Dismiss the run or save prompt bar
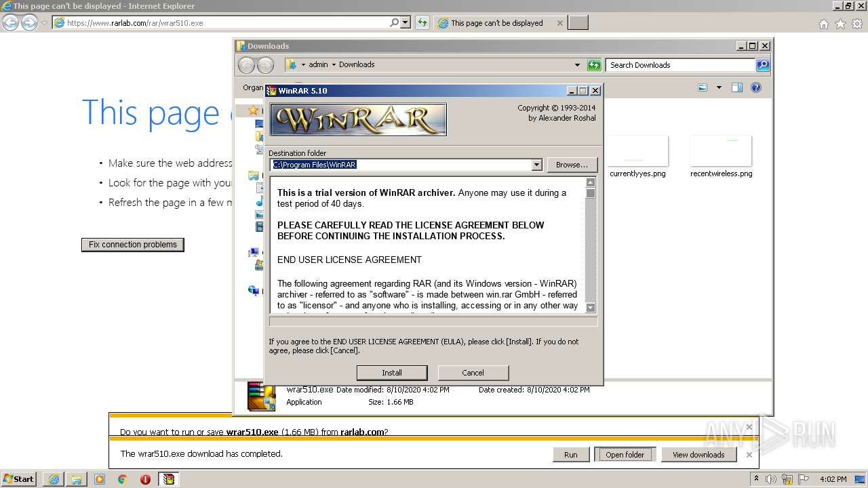Image resolution: width=868 pixels, height=488 pixels. click(x=749, y=427)
